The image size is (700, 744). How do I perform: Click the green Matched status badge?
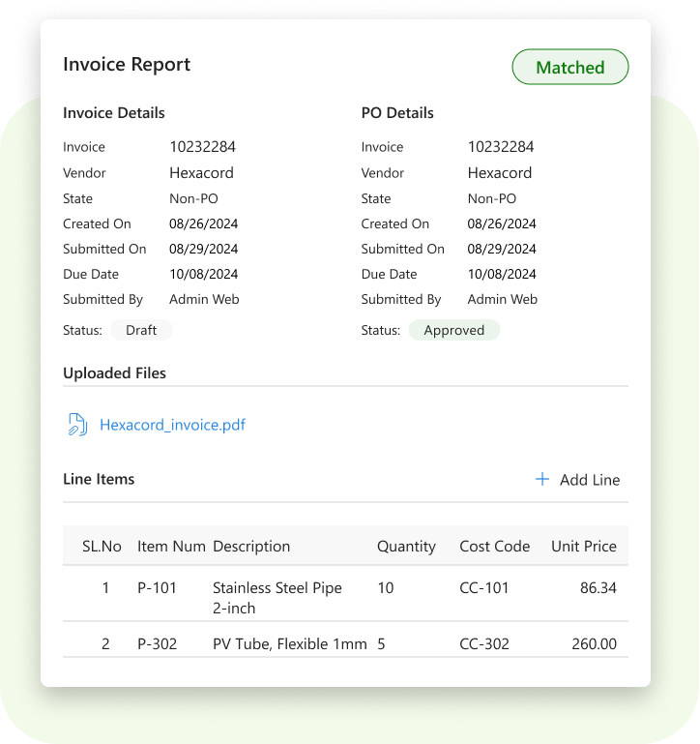569,68
